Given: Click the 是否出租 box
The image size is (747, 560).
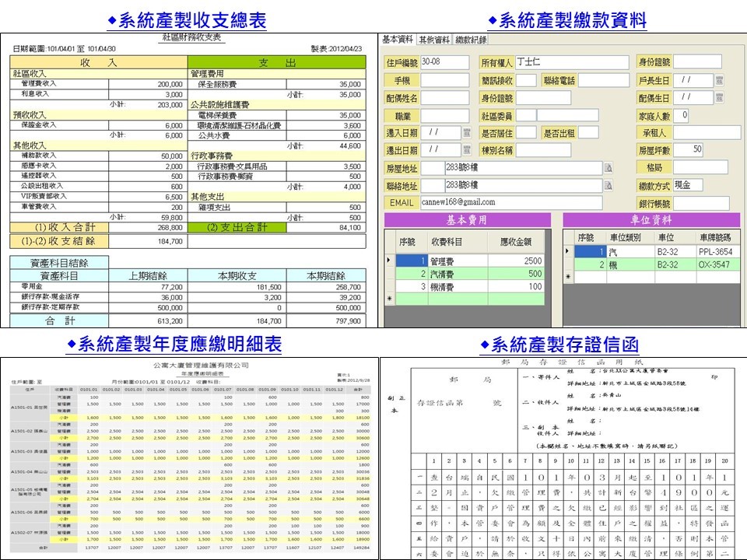Looking at the screenshot, I should coord(588,132).
